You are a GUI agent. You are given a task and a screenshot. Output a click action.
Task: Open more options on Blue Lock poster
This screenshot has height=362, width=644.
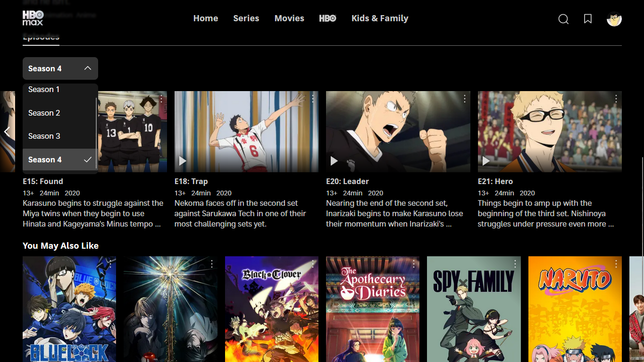click(110, 264)
